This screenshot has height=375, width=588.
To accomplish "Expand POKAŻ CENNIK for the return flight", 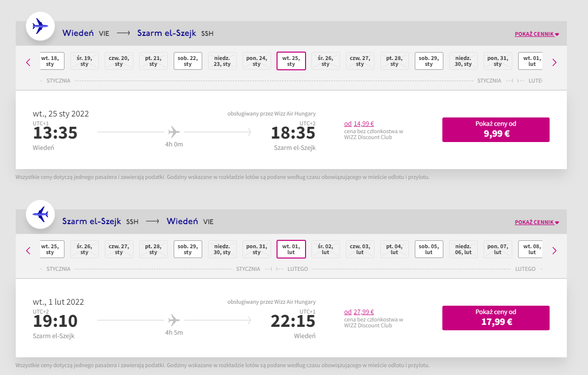I will click(537, 223).
